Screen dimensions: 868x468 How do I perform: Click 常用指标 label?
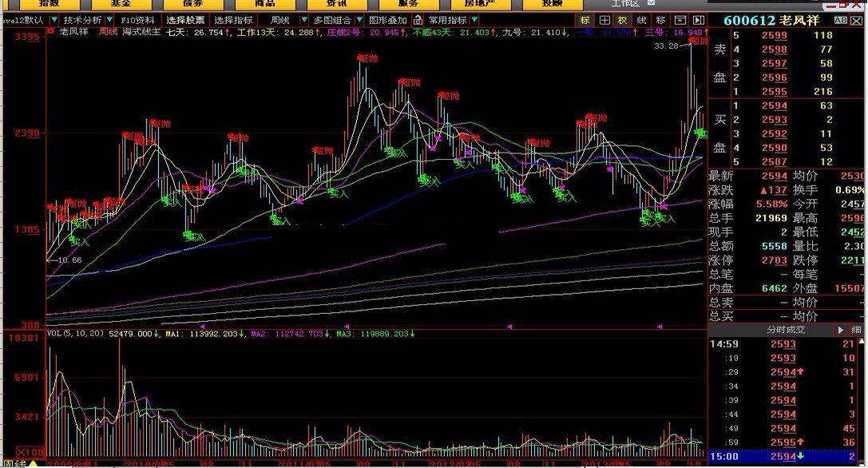448,20
